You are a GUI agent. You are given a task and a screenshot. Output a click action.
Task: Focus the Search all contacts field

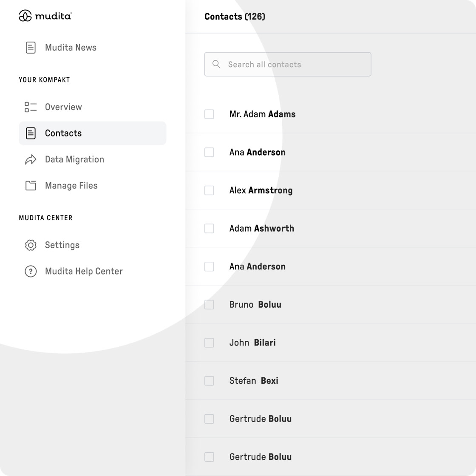point(287,64)
